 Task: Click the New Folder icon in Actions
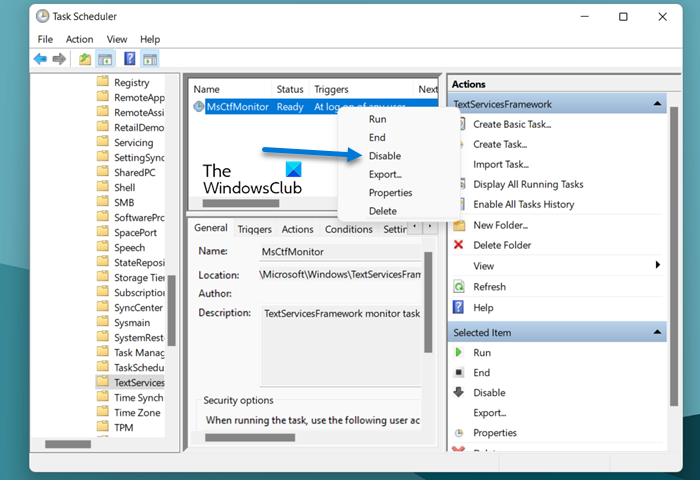coord(459,225)
